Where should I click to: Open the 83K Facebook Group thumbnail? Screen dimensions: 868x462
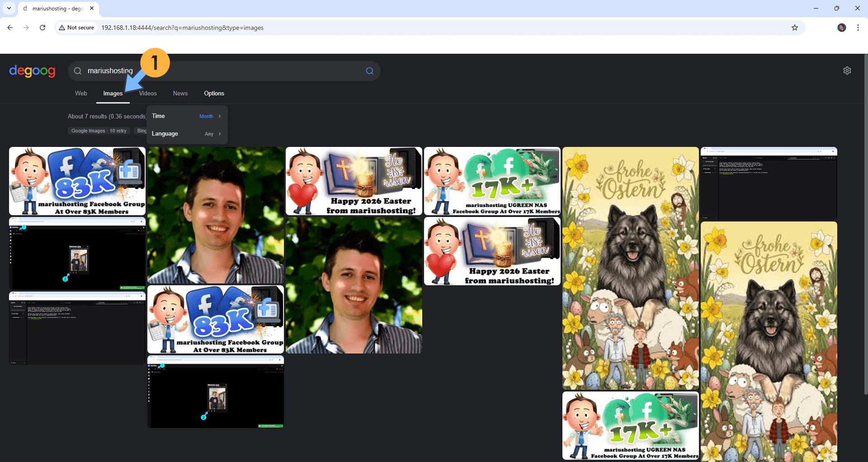point(77,181)
